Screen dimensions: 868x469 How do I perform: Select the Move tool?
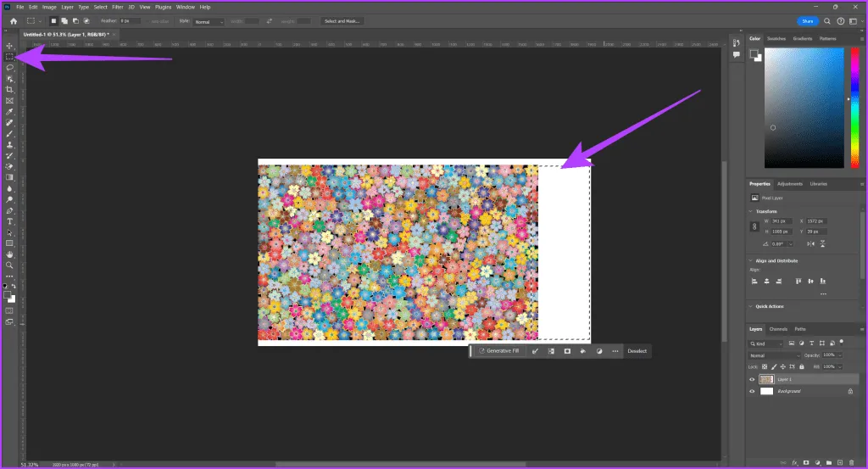pyautogui.click(x=10, y=45)
